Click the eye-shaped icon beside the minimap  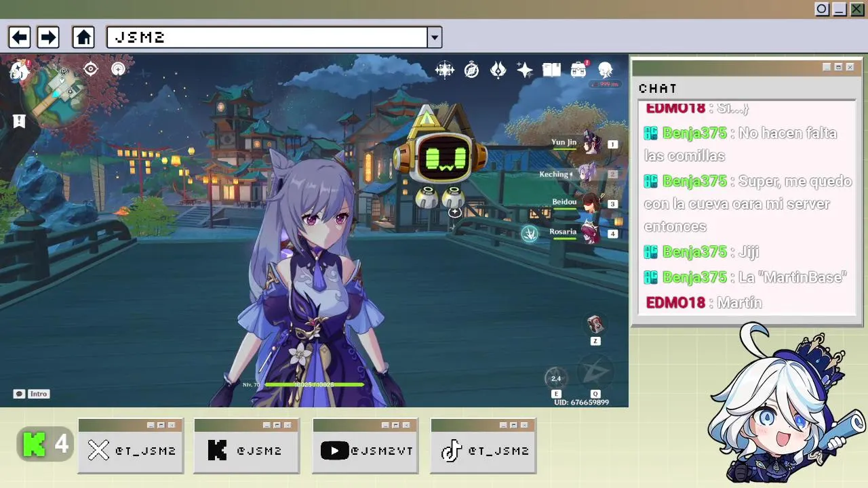coord(91,68)
